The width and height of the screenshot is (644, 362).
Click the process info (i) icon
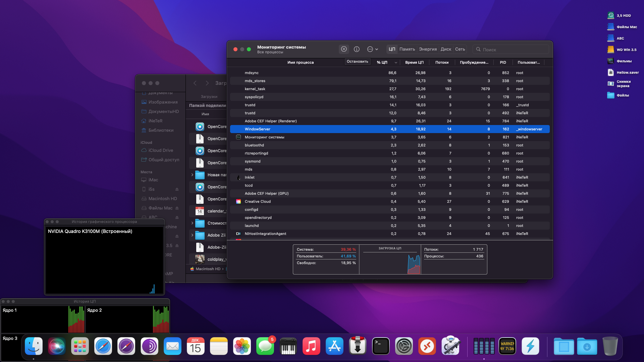coord(357,49)
